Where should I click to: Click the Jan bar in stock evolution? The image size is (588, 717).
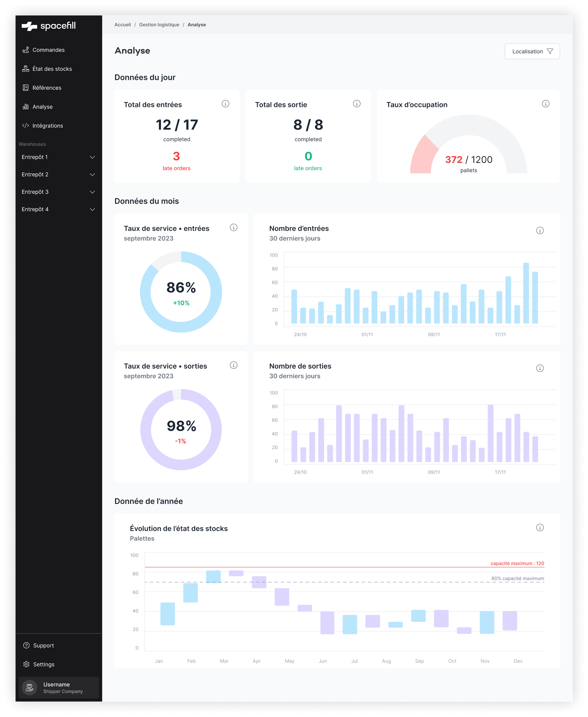(x=167, y=614)
